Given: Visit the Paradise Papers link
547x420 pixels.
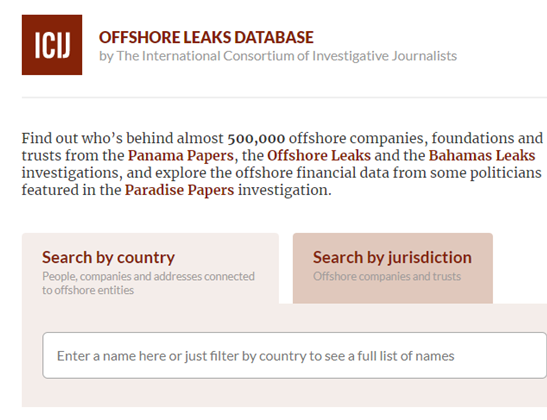Looking at the screenshot, I should coord(179,190).
